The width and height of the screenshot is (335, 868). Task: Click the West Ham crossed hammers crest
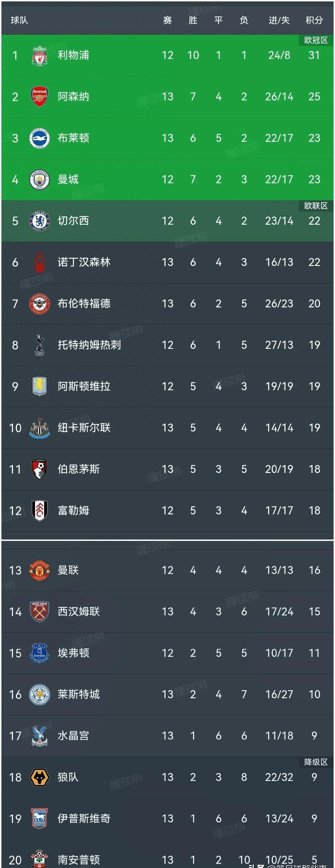click(39, 612)
